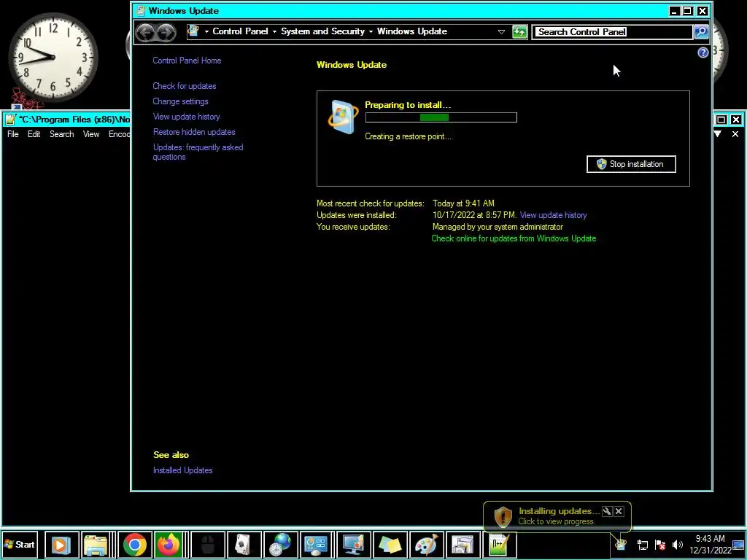Click Managed by your system administrator text
The height and width of the screenshot is (560, 747).
click(x=498, y=227)
